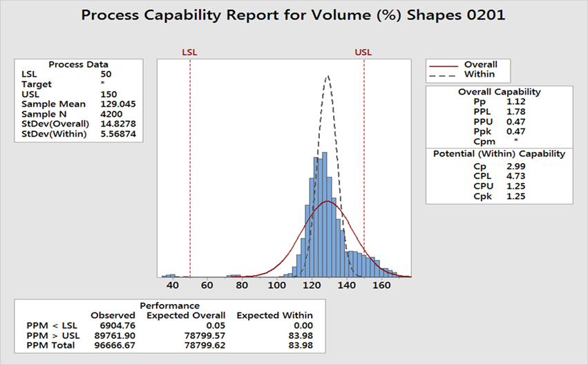Select the Process Data table heading
This screenshot has height=365, width=588.
pos(79,64)
